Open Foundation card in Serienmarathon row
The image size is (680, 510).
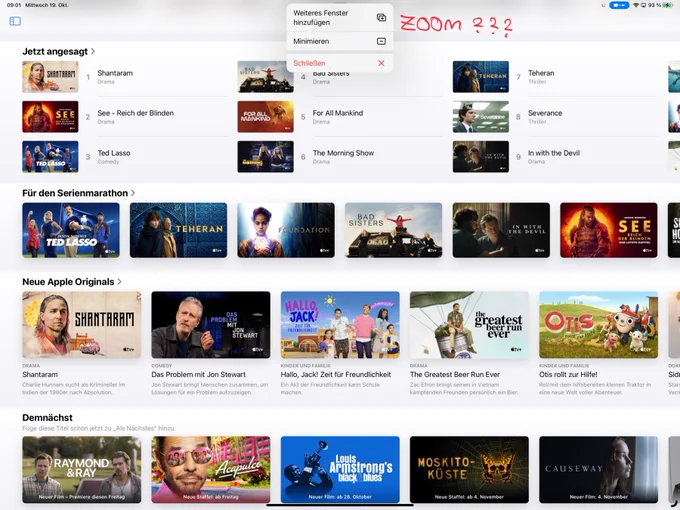[x=286, y=230]
